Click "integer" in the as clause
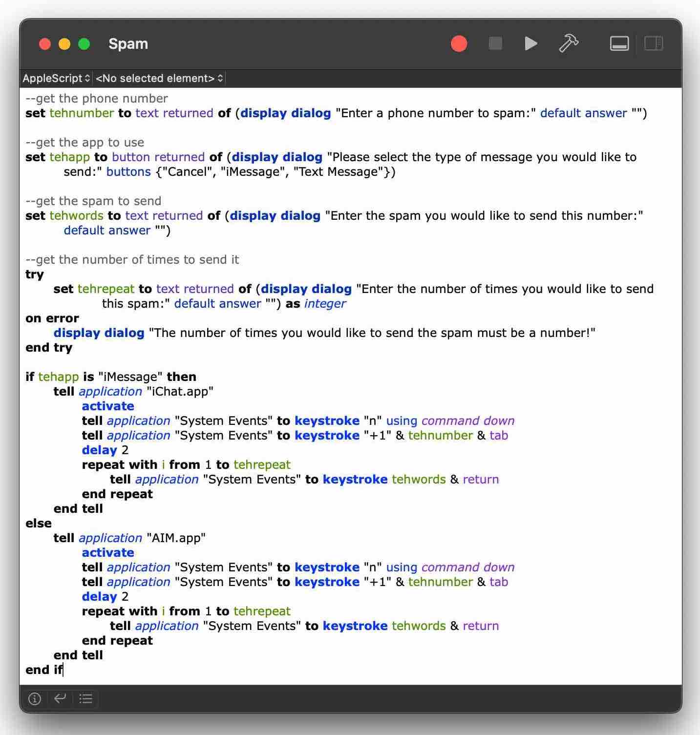 (325, 304)
